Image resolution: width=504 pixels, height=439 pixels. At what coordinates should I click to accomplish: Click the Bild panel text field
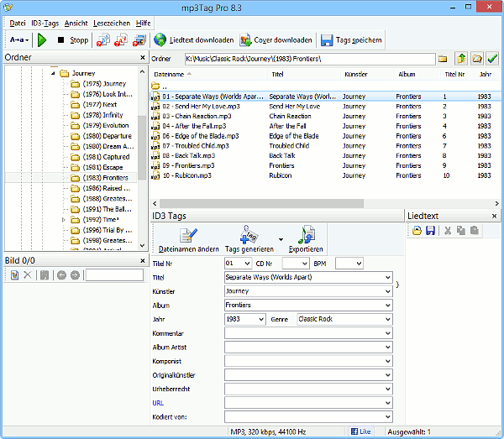(x=114, y=275)
